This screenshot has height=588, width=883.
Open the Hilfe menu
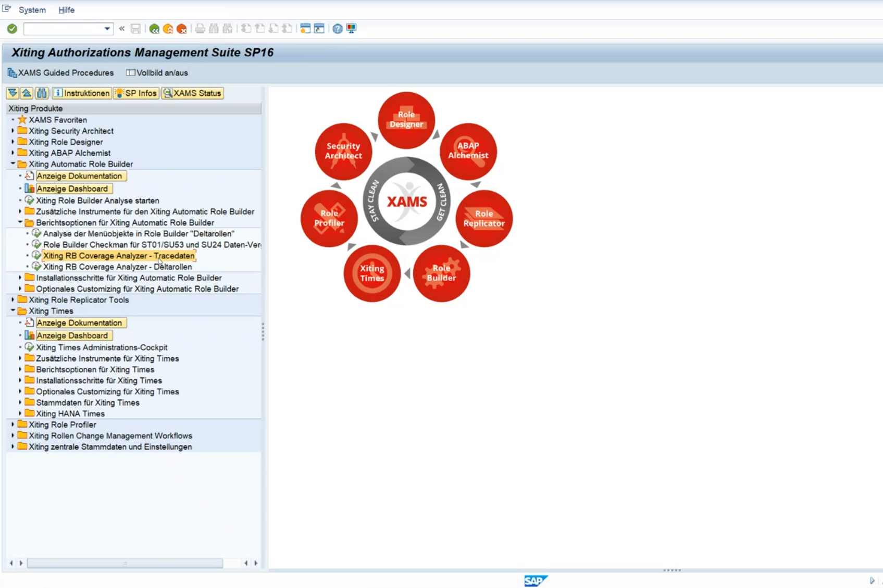click(66, 10)
